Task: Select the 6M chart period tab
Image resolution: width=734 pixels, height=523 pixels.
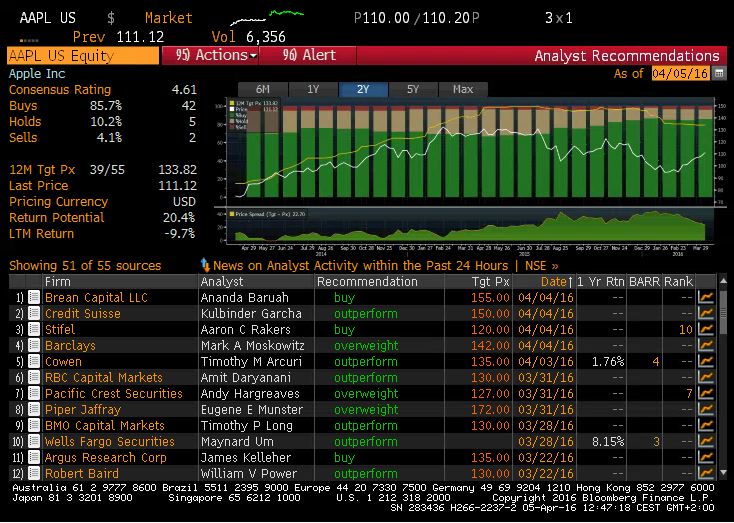Action: (263, 89)
